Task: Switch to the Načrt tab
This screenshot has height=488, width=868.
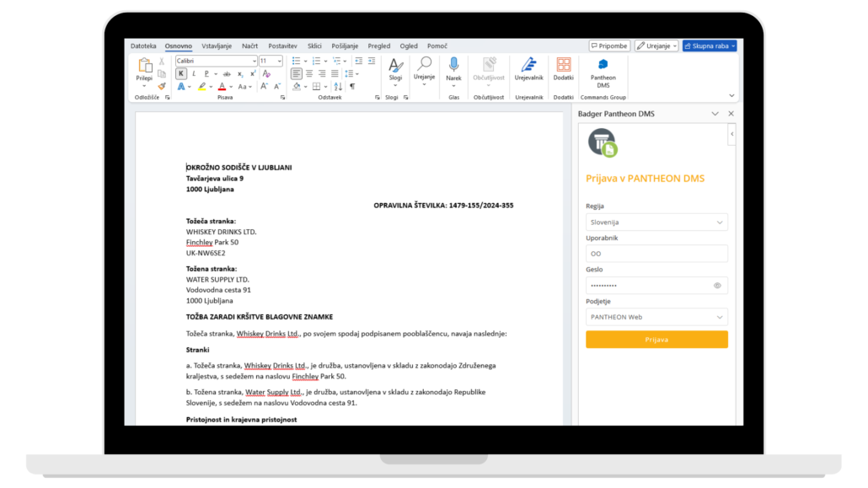Action: tap(249, 46)
